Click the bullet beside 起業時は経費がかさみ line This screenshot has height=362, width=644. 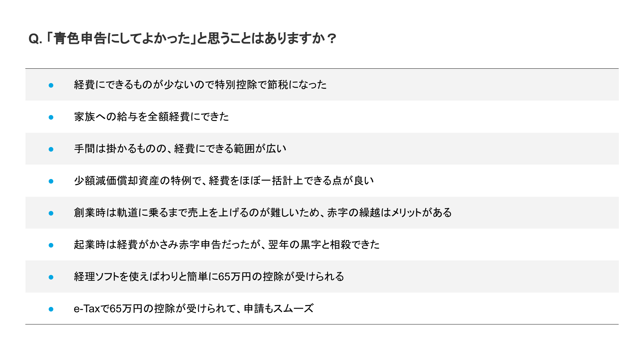[51, 245]
